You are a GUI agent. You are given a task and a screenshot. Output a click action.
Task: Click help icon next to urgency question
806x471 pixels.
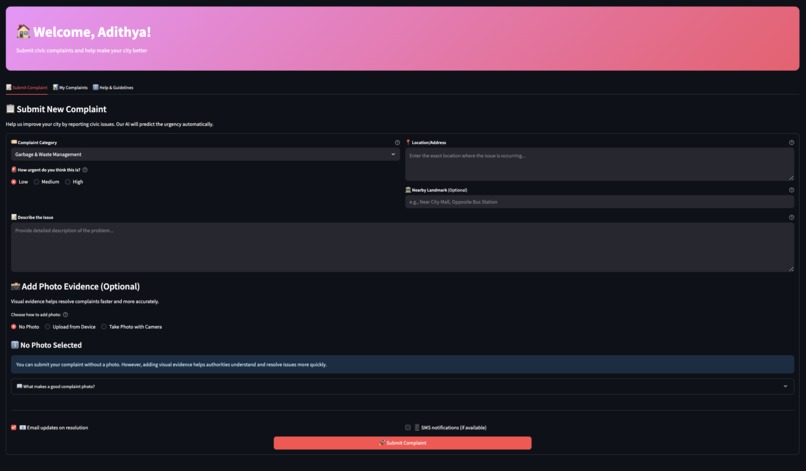coord(85,170)
